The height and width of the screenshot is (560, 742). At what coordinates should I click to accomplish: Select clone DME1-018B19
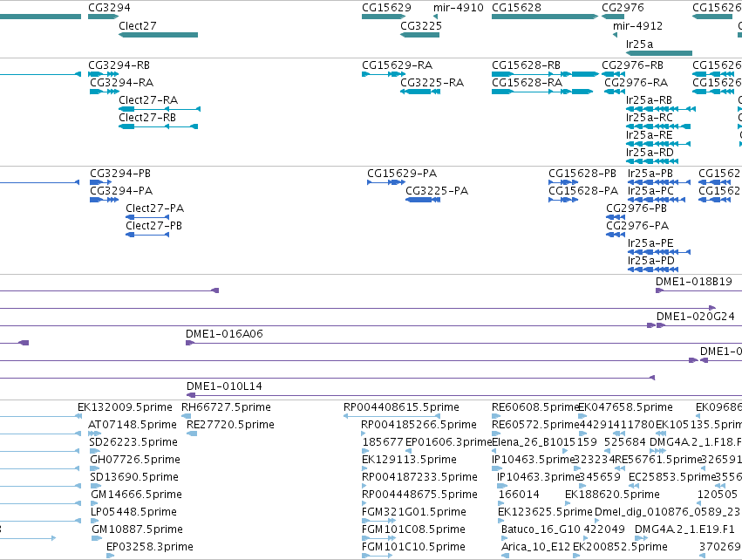(698, 290)
